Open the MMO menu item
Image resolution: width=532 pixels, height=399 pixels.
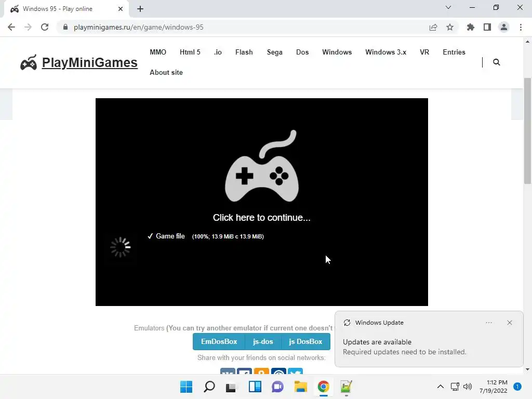coord(158,52)
